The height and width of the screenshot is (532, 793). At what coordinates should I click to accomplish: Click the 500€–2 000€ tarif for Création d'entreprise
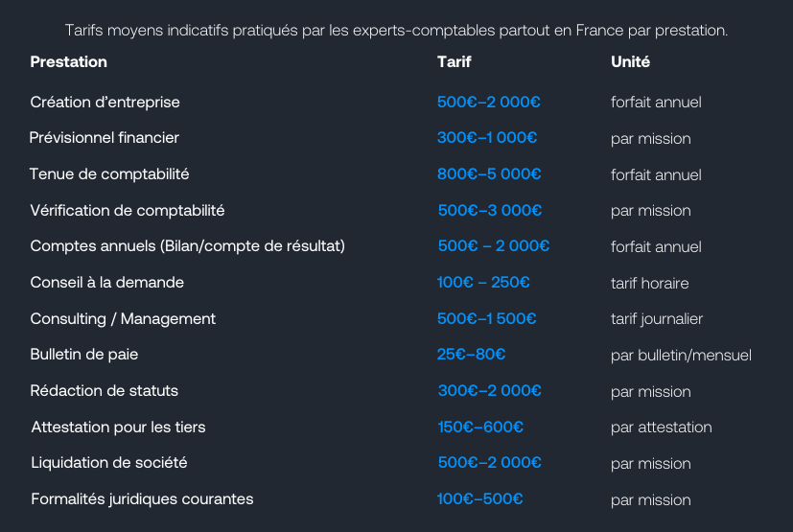[x=488, y=103]
